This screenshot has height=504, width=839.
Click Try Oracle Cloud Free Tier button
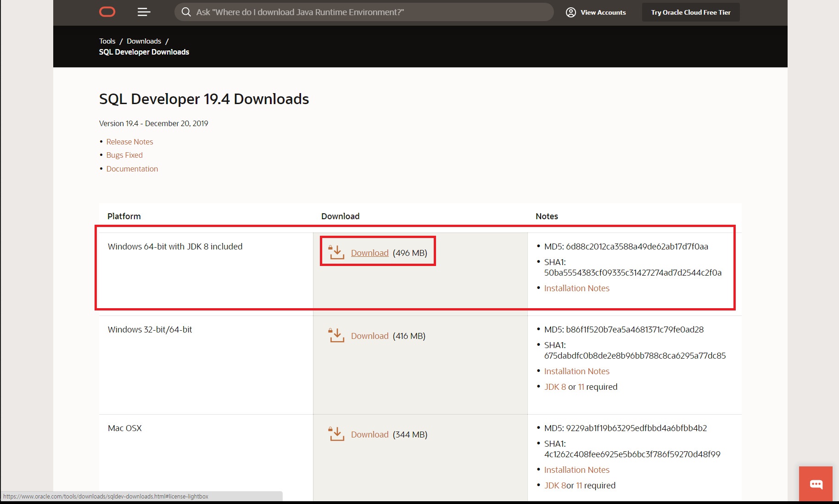click(x=691, y=12)
